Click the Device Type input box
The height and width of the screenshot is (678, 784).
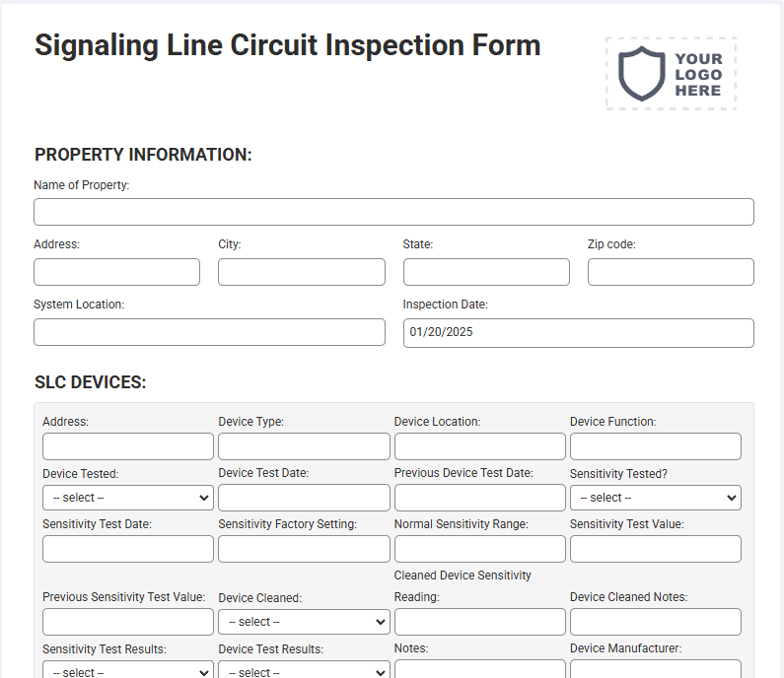304,446
